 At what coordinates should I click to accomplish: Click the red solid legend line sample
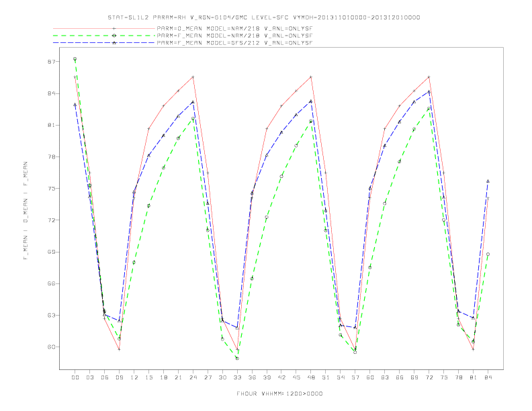104,28
